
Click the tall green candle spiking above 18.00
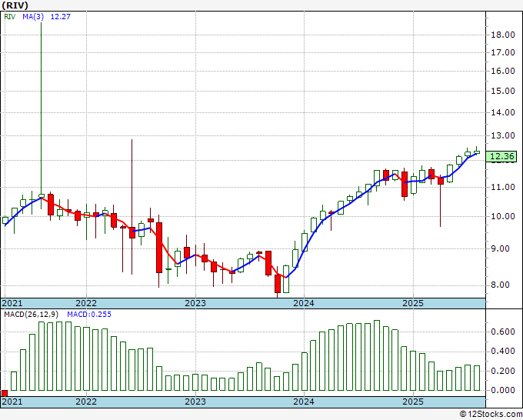(x=42, y=115)
